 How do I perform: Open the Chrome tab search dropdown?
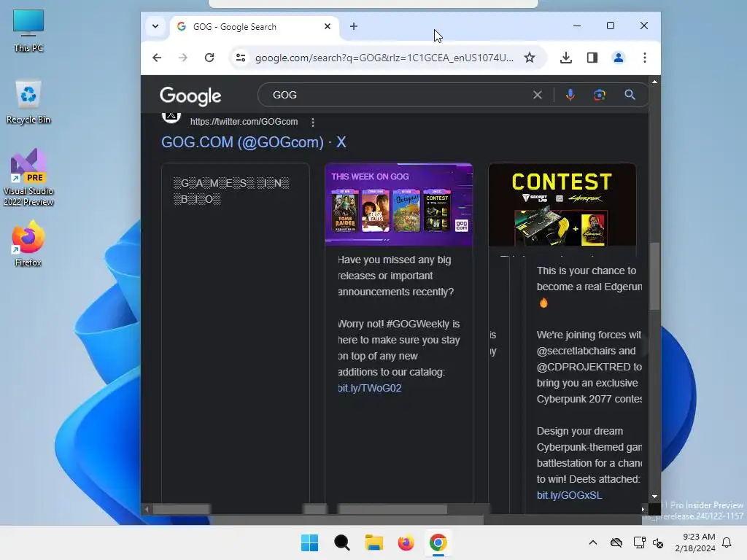click(155, 26)
